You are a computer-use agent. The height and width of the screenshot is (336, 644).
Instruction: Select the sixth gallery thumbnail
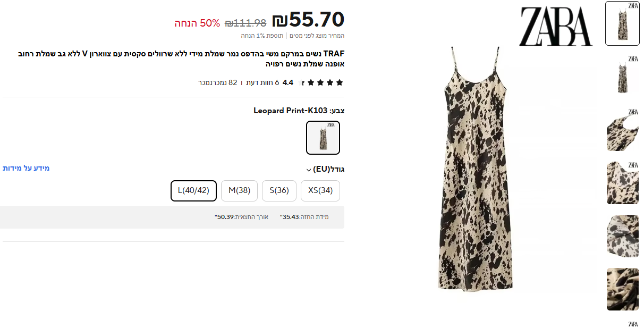coord(622,289)
